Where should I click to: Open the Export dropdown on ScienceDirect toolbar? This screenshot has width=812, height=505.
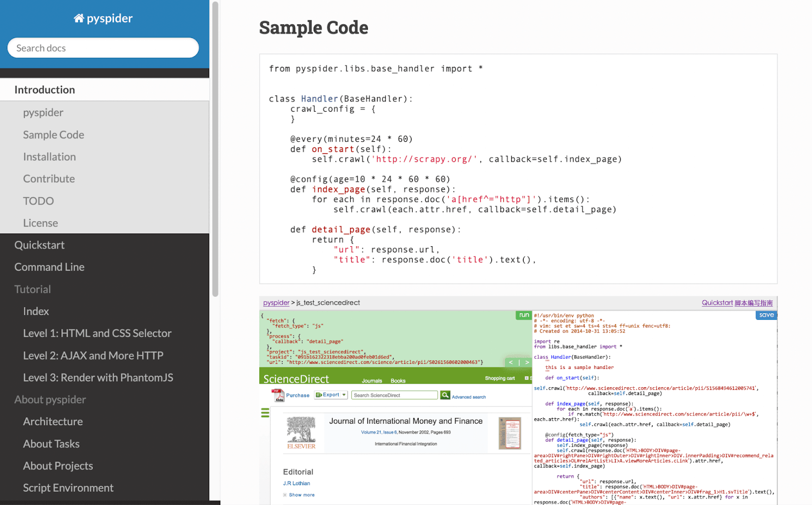click(x=331, y=395)
